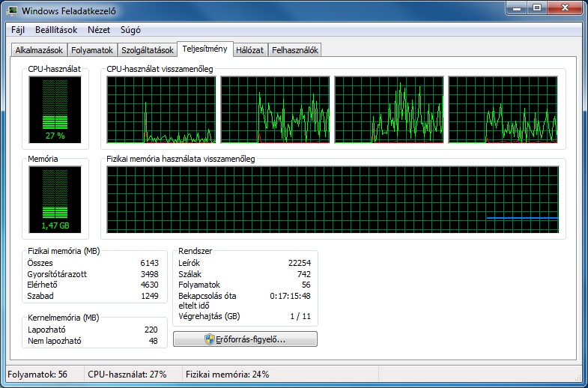Maximize the Windows Feladatkezelő window

pos(537,8)
